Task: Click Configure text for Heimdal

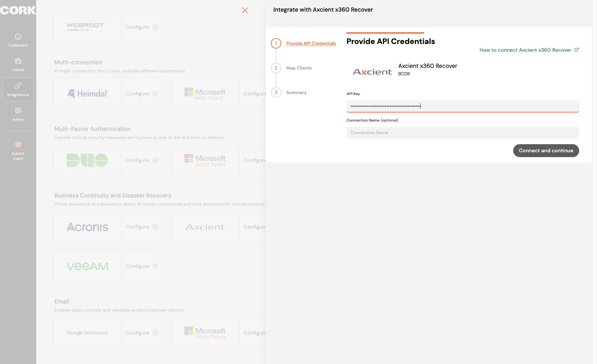Action: click(x=138, y=94)
